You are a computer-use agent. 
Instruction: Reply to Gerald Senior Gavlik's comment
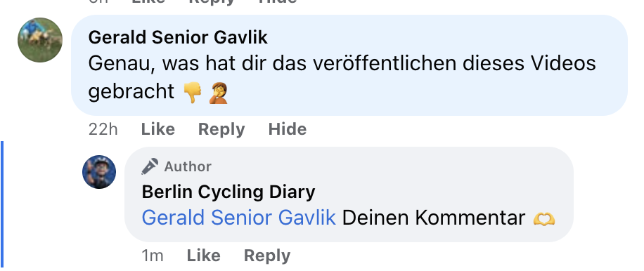[221, 129]
